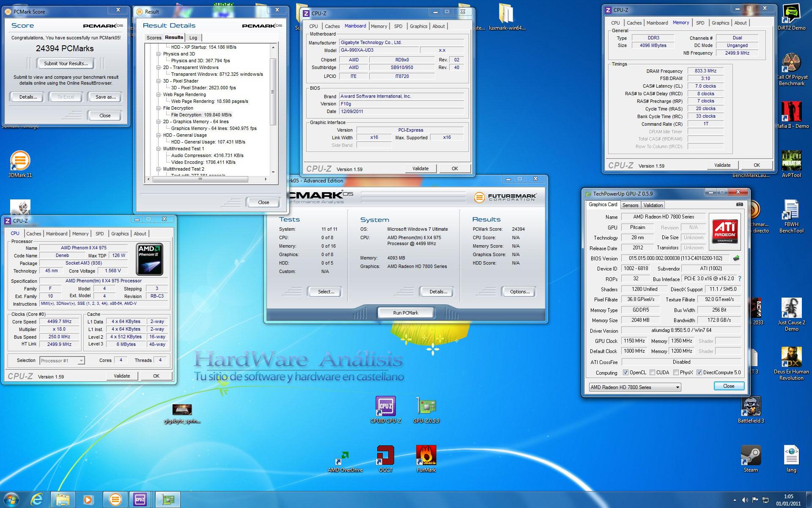Open the Sensors tab in GPU-Z

pos(630,205)
